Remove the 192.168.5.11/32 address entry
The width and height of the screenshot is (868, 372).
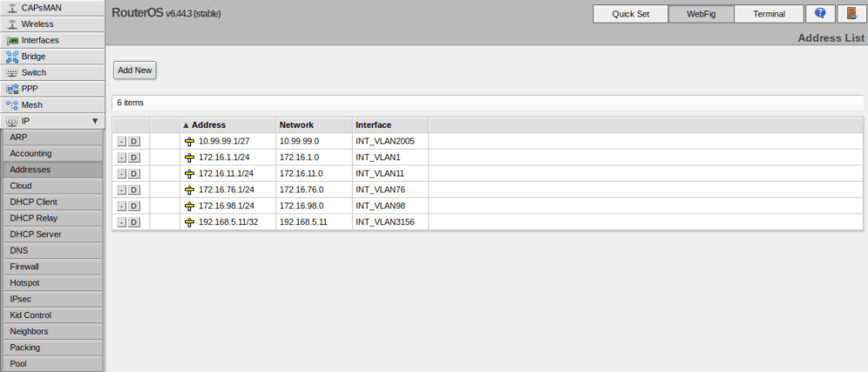[x=122, y=222]
